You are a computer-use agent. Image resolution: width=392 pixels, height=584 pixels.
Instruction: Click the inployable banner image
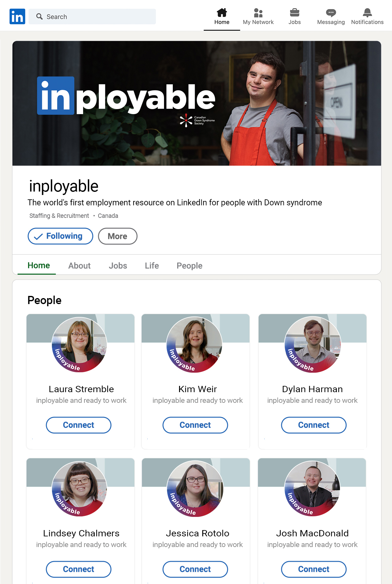(197, 103)
